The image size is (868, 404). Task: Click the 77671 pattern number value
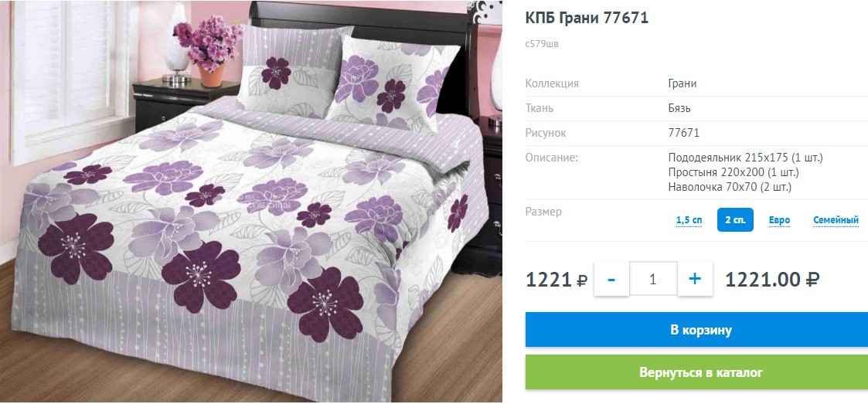(x=684, y=134)
